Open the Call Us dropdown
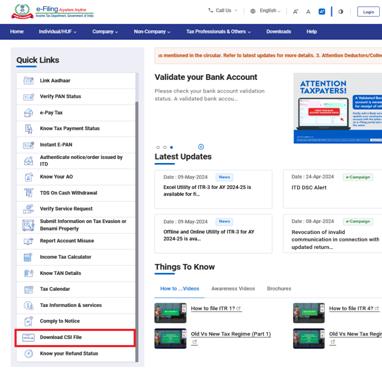The image size is (382, 369). pos(223,11)
